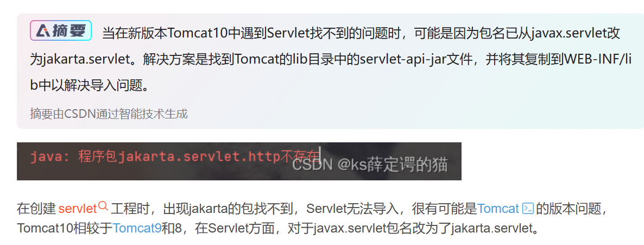Click the CSDN @ks薛定谔的猫 watermark
Viewport: 644px width, 245px height.
click(370, 165)
